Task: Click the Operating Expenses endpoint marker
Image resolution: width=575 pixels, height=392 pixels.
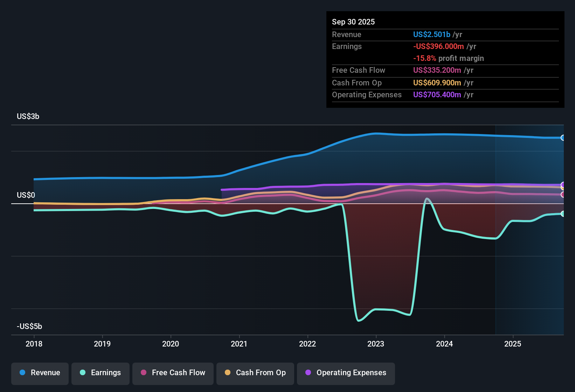Action: coord(563,184)
